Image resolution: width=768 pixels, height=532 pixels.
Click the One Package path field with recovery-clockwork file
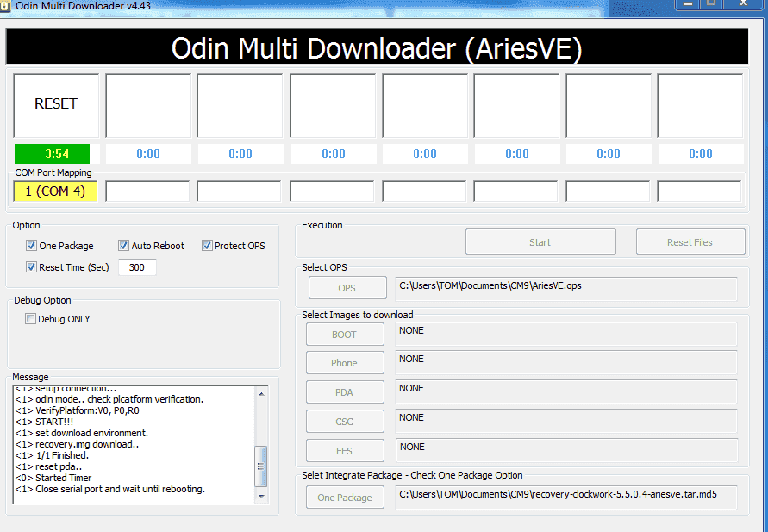coord(566,498)
